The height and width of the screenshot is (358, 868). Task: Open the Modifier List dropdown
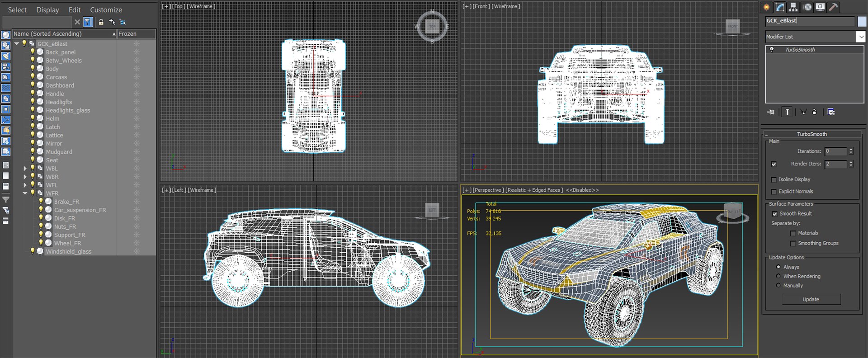[x=861, y=37]
